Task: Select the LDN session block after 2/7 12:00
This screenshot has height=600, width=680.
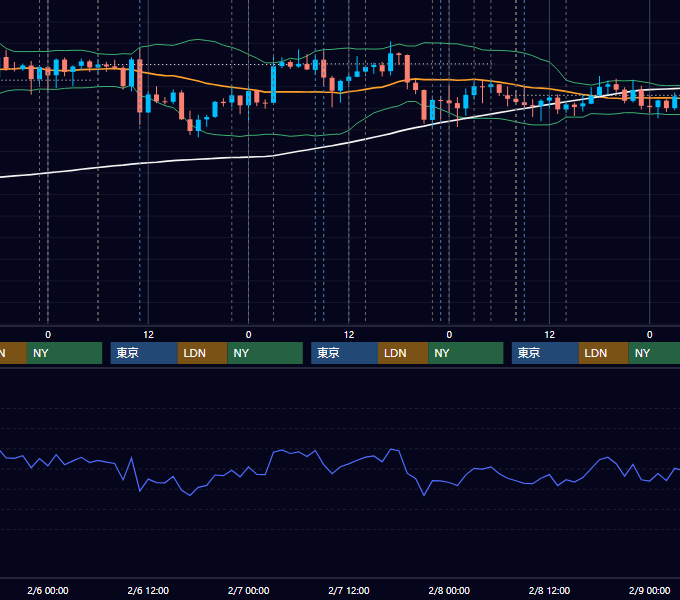Action: point(403,353)
